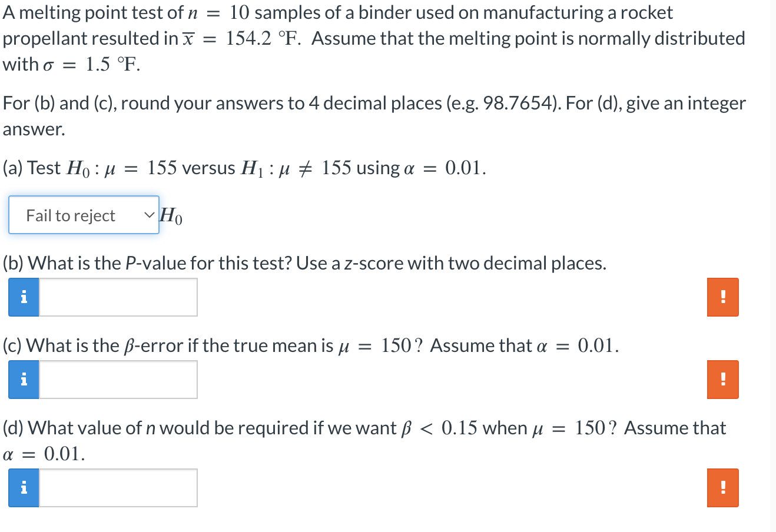Click into the P-value answer field

coord(118,297)
